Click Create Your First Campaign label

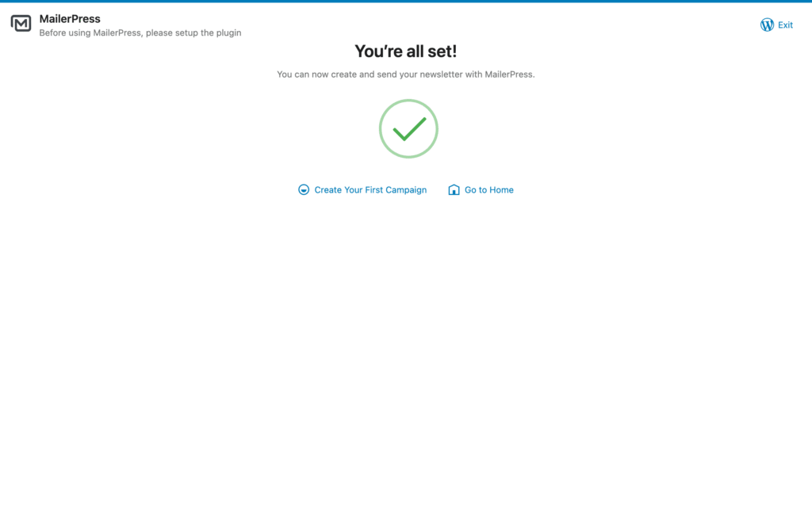click(370, 189)
